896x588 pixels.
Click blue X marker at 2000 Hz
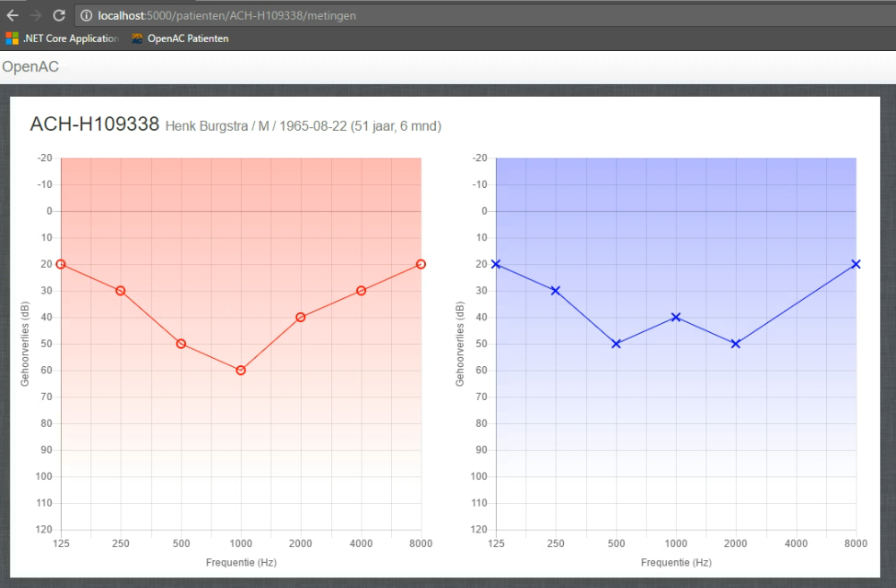pos(736,344)
